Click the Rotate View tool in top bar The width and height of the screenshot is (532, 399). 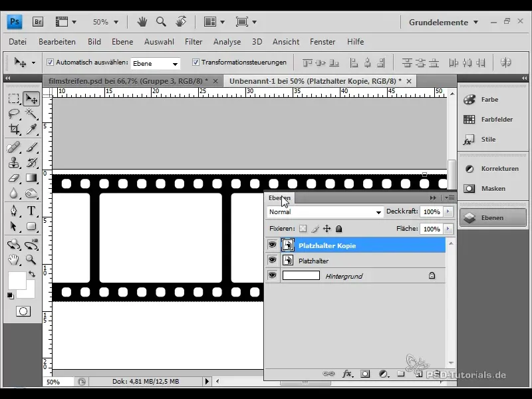pyautogui.click(x=181, y=22)
